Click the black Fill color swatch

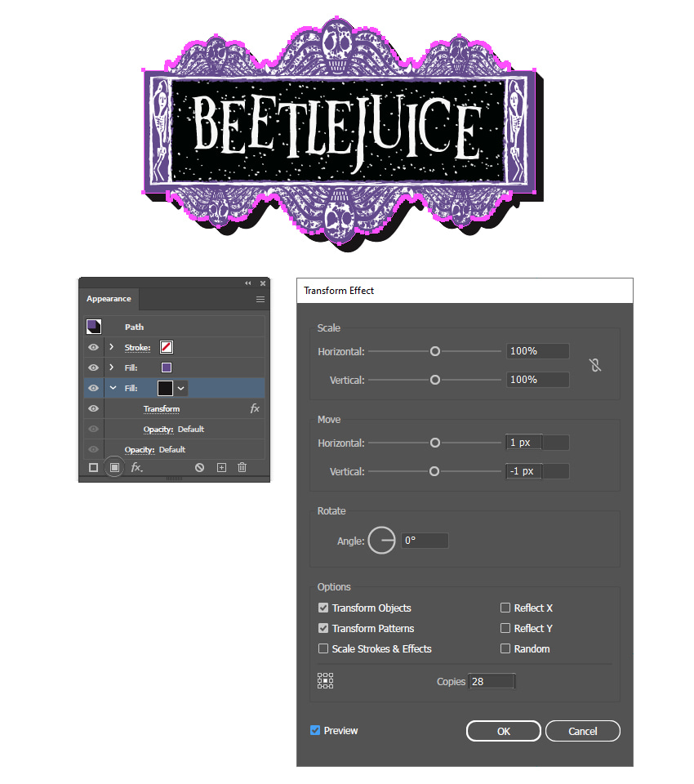coord(165,388)
